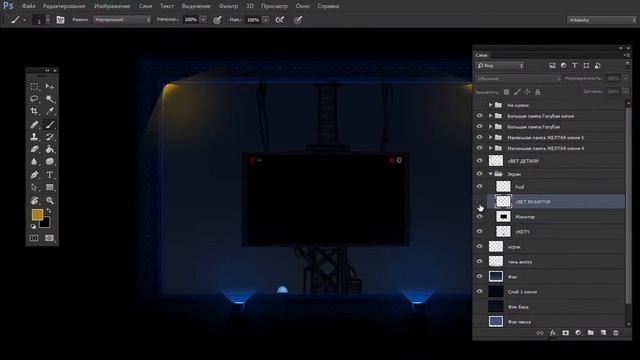Select the Paint Bucket tool
Image resolution: width=640 pixels, height=360 pixels.
[x=50, y=149]
